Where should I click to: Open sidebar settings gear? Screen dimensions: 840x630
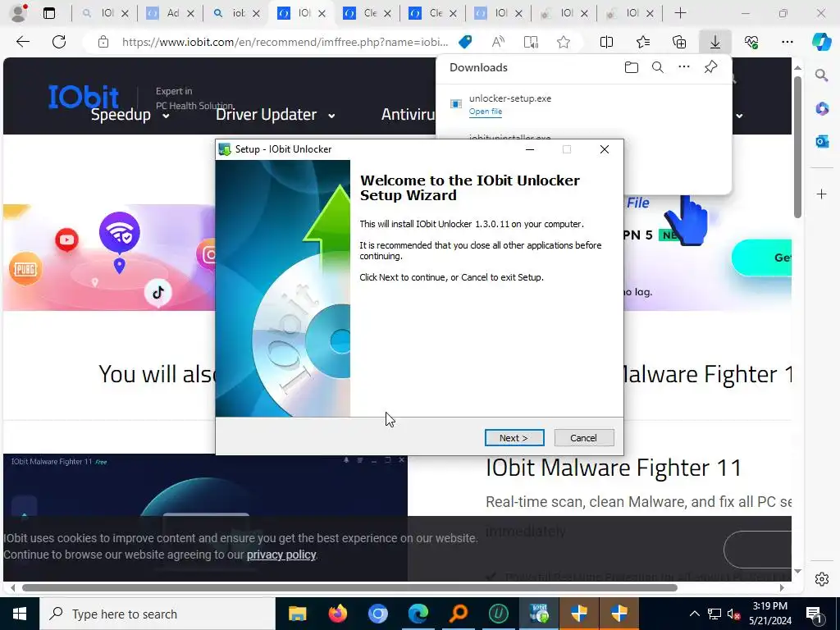point(822,579)
